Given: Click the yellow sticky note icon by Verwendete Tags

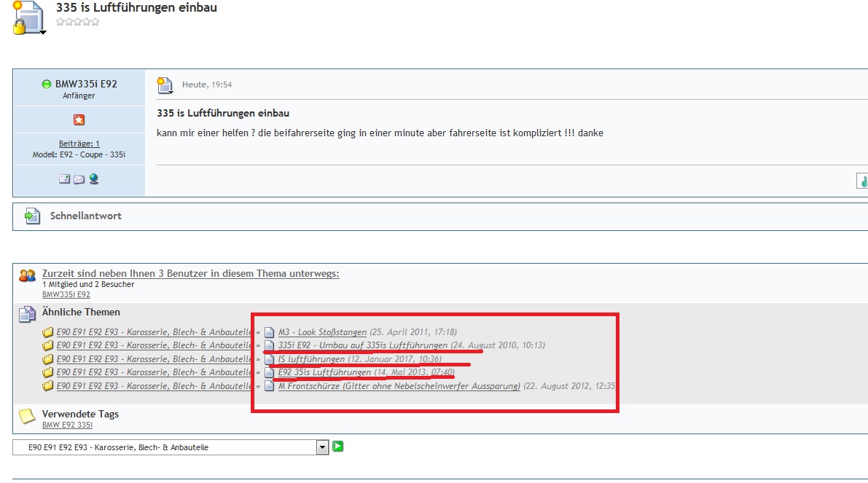Looking at the screenshot, I should (27, 416).
